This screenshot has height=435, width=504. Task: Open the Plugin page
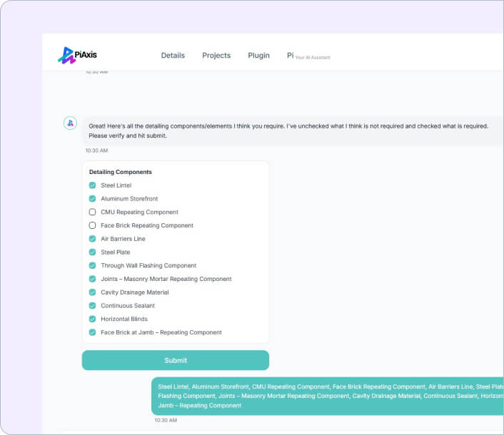click(x=258, y=56)
